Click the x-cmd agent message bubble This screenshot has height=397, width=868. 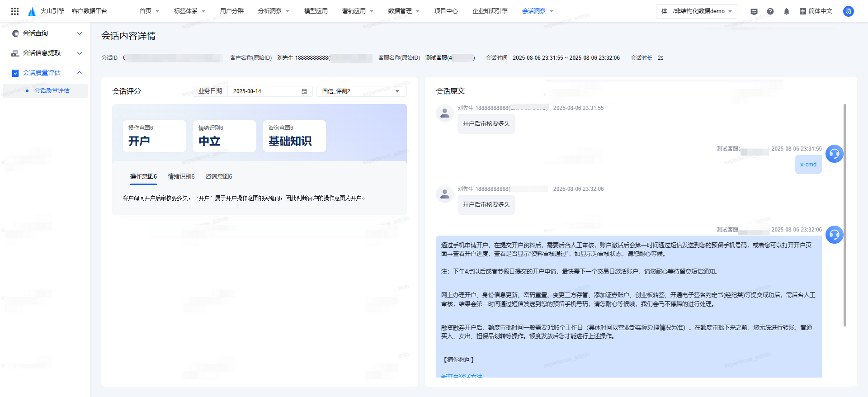808,165
